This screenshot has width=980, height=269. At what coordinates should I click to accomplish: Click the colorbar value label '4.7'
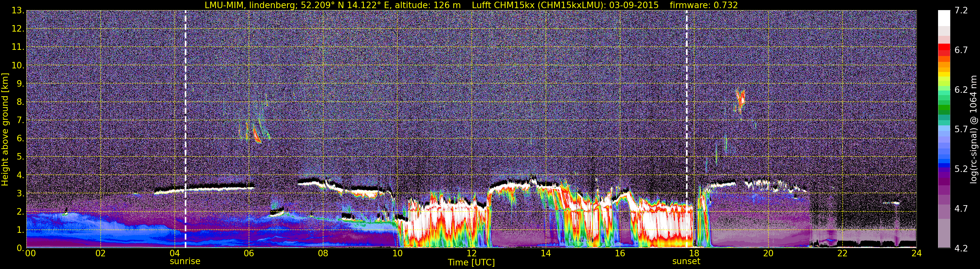tap(961, 209)
